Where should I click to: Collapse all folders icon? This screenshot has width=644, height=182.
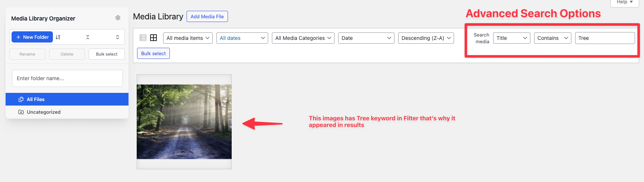88,37
